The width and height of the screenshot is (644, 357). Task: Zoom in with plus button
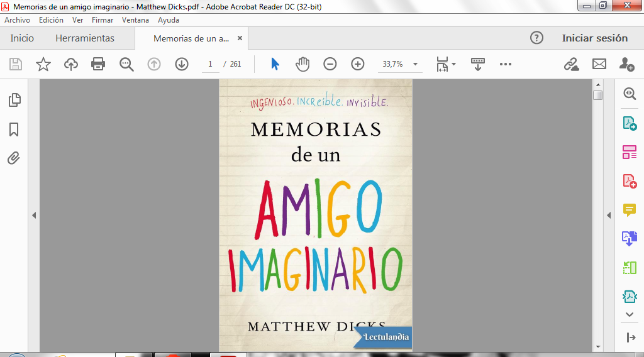click(358, 64)
